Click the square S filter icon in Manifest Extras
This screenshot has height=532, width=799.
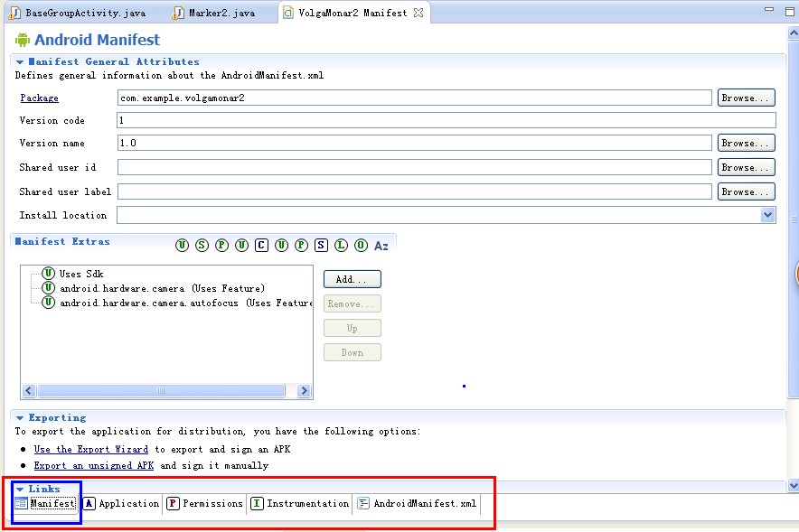(x=321, y=246)
